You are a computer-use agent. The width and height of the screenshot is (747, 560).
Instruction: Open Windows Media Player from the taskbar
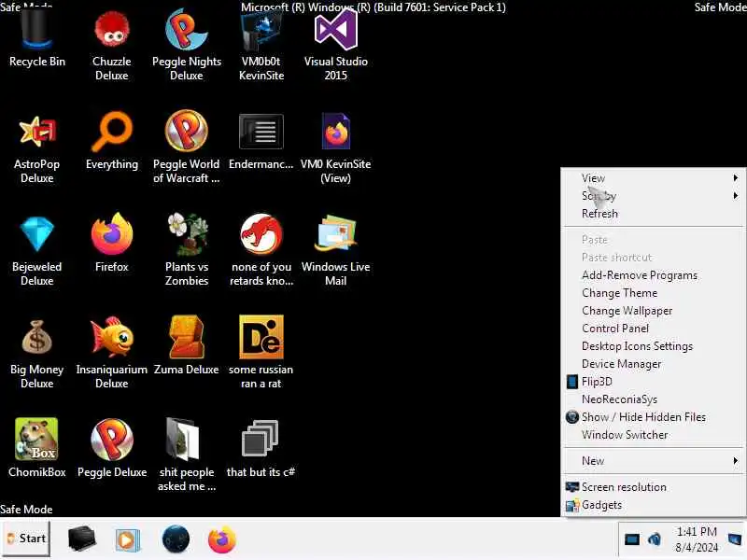click(127, 540)
